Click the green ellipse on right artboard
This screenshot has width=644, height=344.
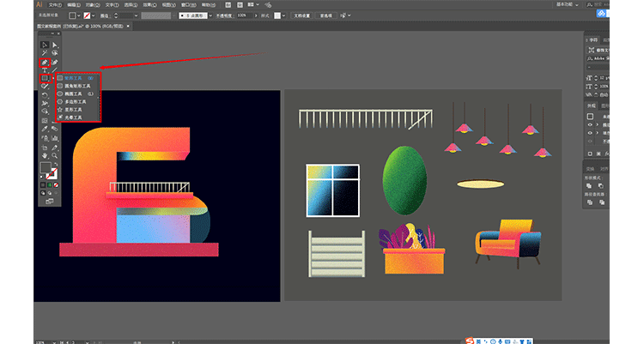(404, 179)
